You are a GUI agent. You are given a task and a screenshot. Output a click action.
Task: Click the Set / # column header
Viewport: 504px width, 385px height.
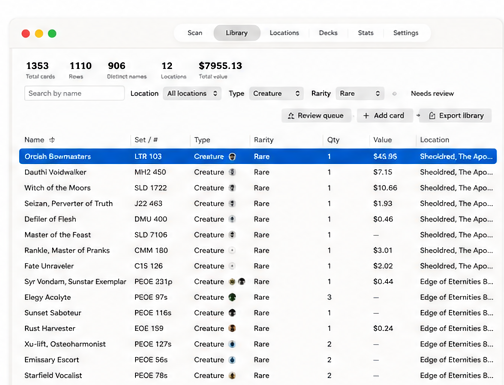pyautogui.click(x=146, y=140)
